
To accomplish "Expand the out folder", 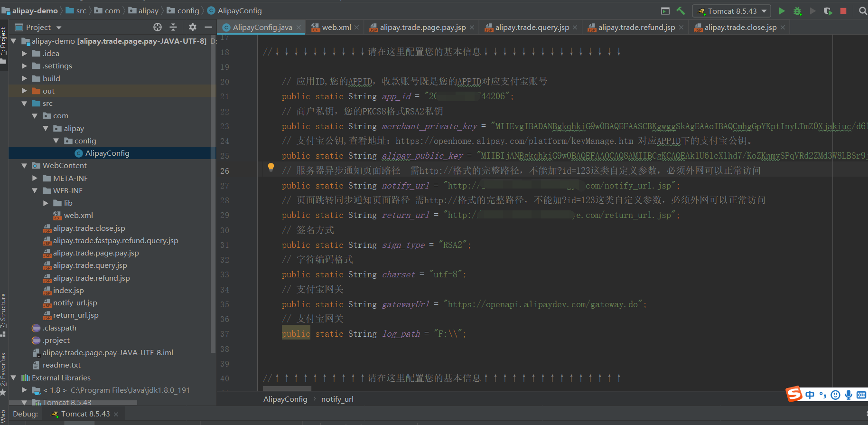I will pyautogui.click(x=24, y=91).
